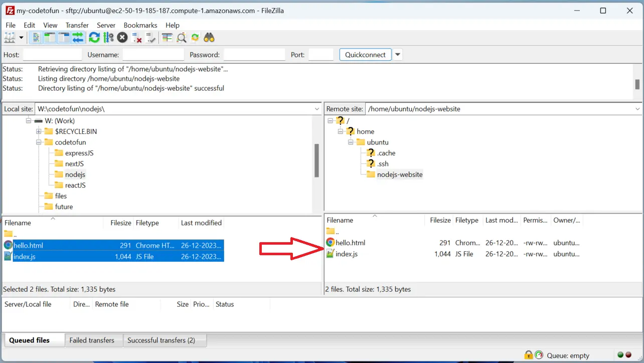
Task: Open the Transfer menu
Action: point(77,25)
